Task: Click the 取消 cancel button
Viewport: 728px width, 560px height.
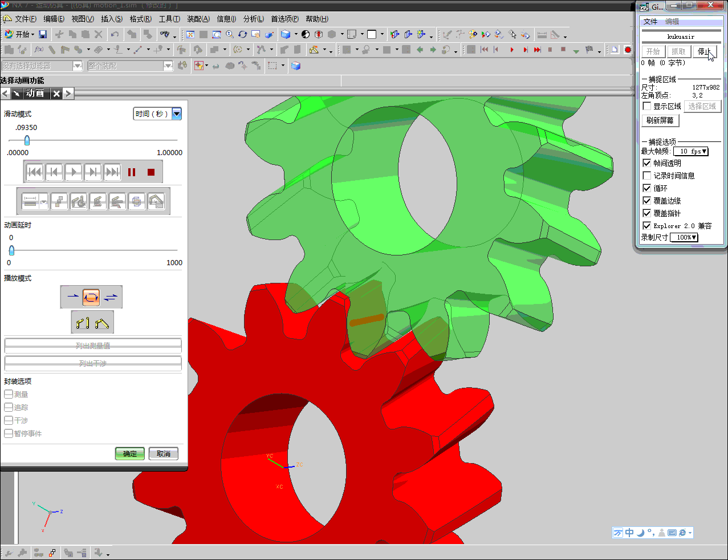Action: coord(164,454)
